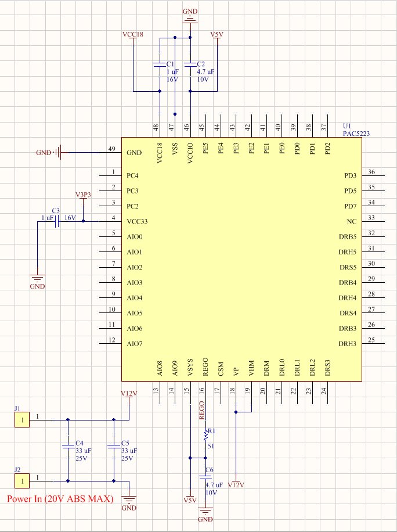
Task: Click the U1 designator label
Action: click(x=347, y=126)
